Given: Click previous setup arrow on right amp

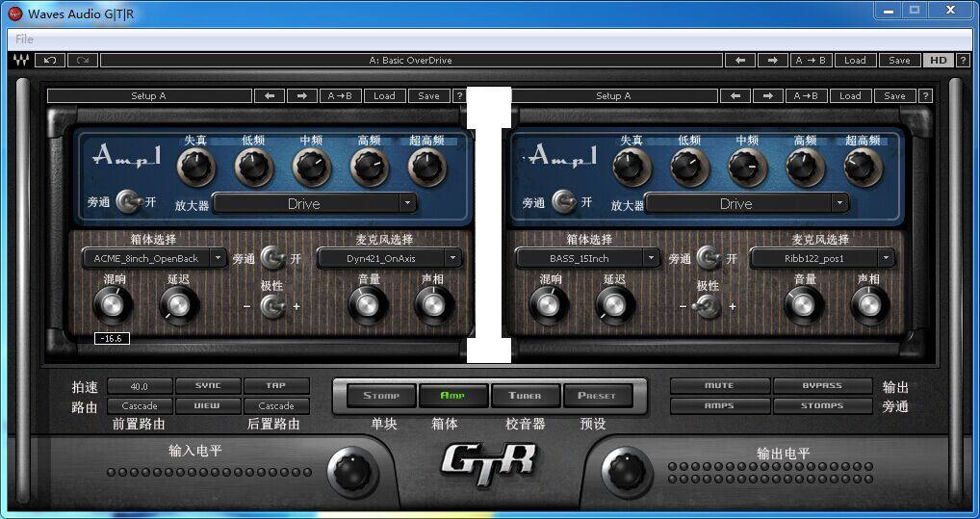Looking at the screenshot, I should tap(735, 95).
